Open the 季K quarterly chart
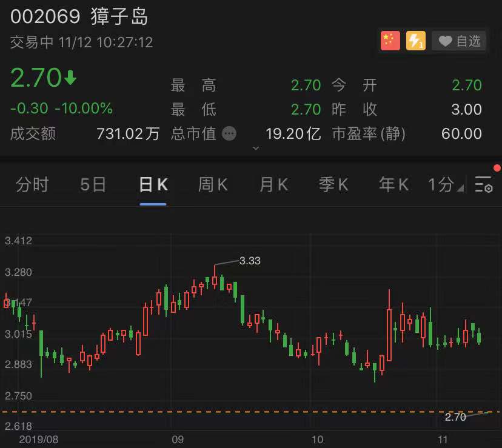The height and width of the screenshot is (448, 502). pos(333,185)
